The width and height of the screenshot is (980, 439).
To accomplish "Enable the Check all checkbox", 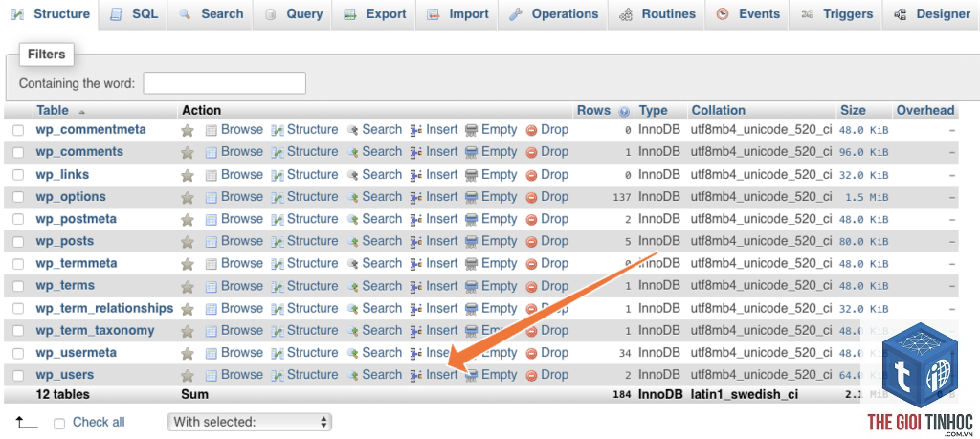I will [59, 424].
